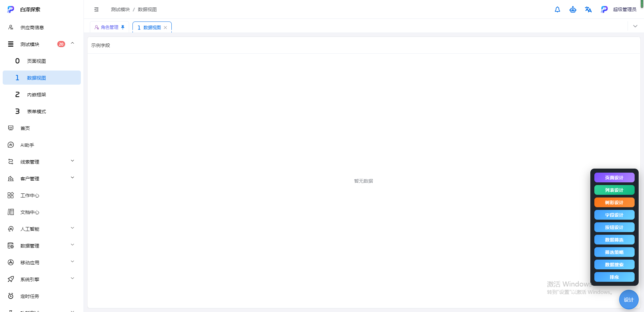
Task: Open 页面视图 in the sidebar
Action: pos(42,61)
